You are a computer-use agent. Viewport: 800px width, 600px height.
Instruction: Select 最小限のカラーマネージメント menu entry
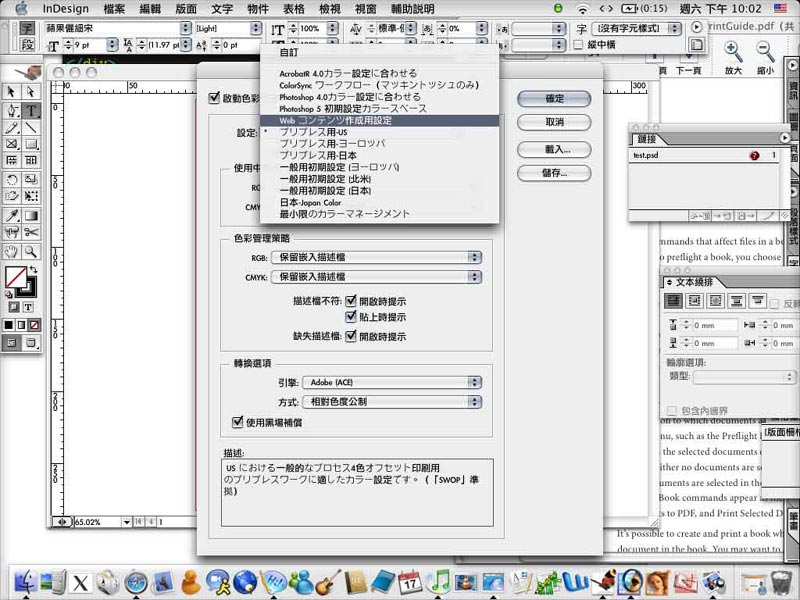tap(344, 214)
